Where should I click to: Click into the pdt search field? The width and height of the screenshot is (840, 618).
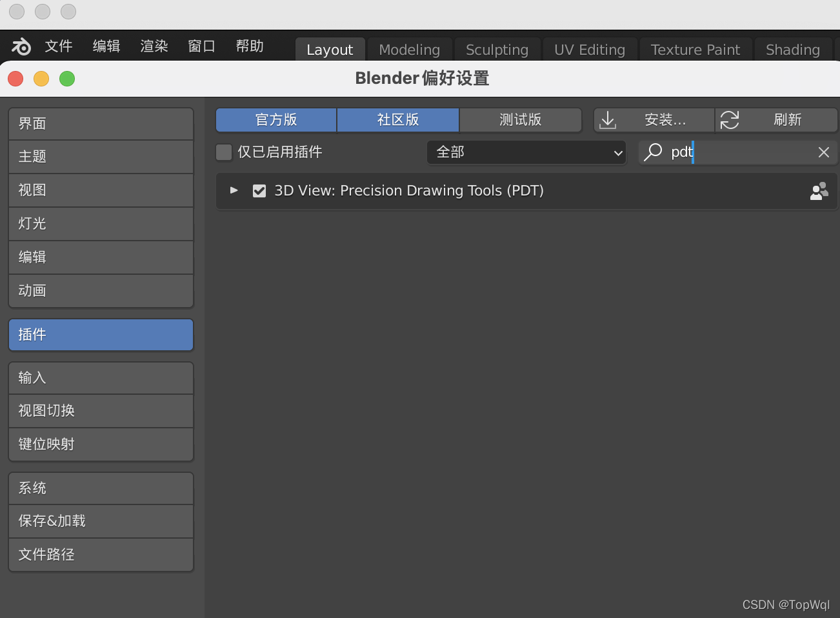739,152
